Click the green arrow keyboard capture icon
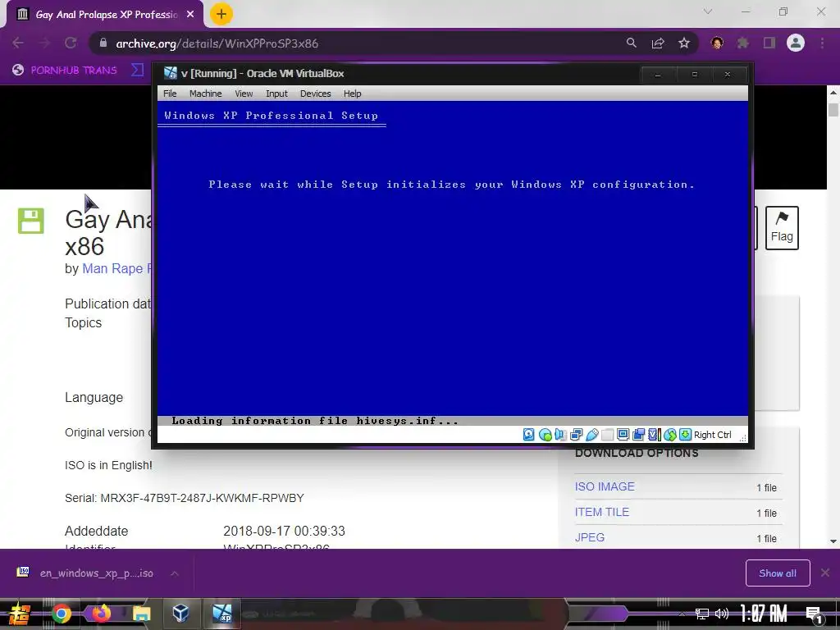Image resolution: width=840 pixels, height=630 pixels. click(x=685, y=435)
